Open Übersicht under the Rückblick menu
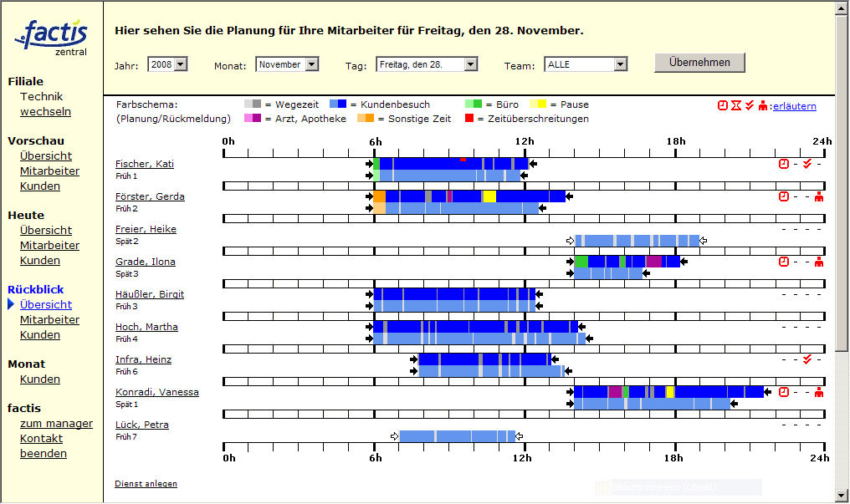 pyautogui.click(x=46, y=305)
